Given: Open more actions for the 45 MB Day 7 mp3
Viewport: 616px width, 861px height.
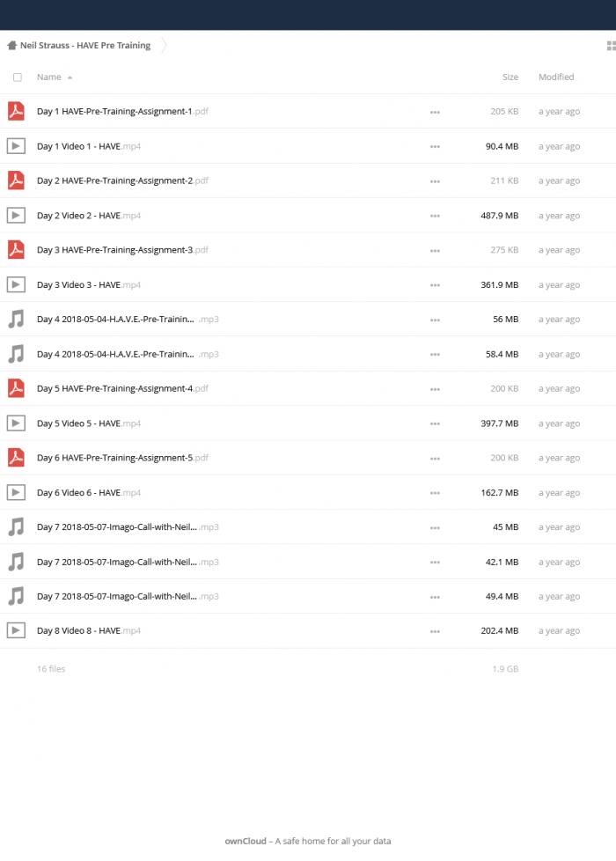Looking at the screenshot, I should point(435,527).
